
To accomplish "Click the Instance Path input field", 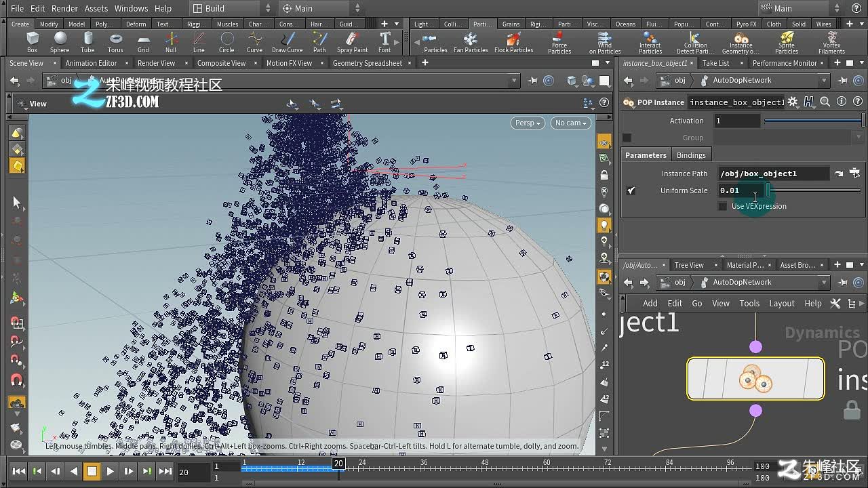I will point(773,174).
